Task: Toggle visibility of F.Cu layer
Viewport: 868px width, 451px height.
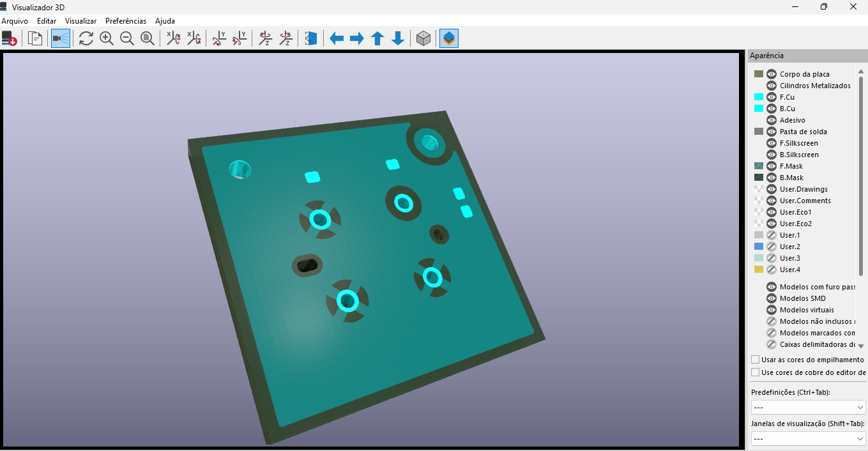Action: (x=772, y=97)
